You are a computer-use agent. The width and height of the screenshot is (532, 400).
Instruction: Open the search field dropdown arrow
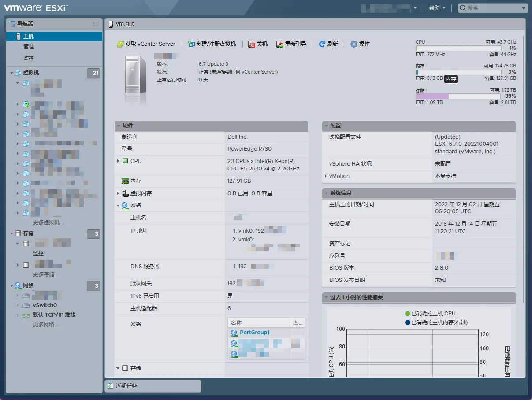pyautogui.click(x=524, y=8)
